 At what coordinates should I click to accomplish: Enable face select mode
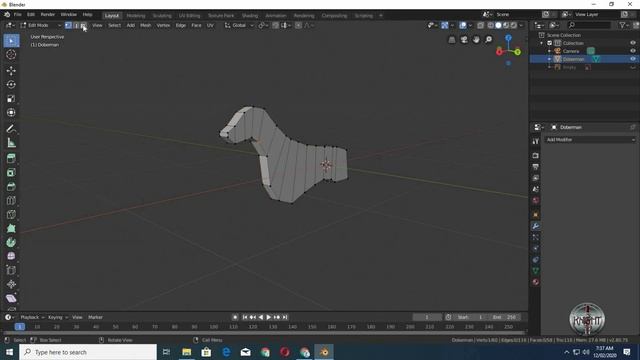pos(83,25)
